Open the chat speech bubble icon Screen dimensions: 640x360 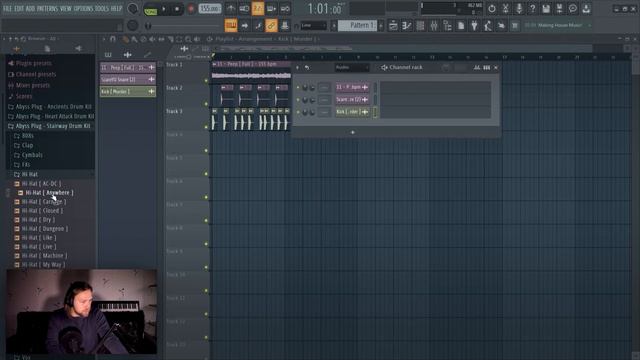coord(573,9)
